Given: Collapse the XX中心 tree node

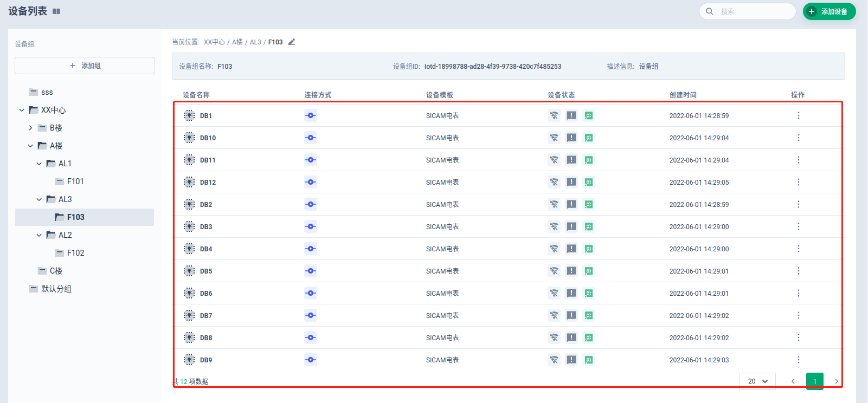Looking at the screenshot, I should point(22,110).
